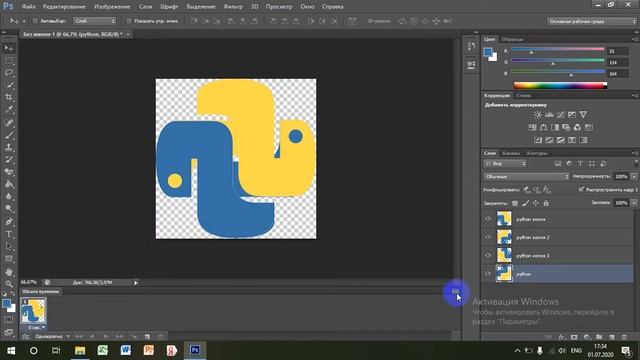Select the Lasso tool

9,73
